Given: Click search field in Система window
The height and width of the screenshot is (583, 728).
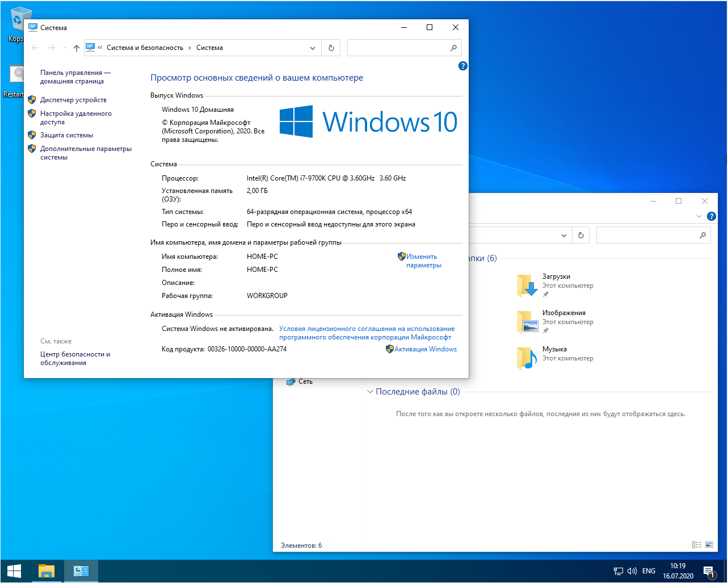Looking at the screenshot, I should (398, 48).
